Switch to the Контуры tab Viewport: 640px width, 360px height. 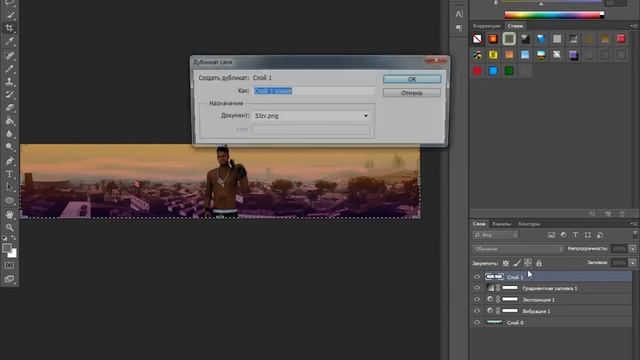click(529, 224)
